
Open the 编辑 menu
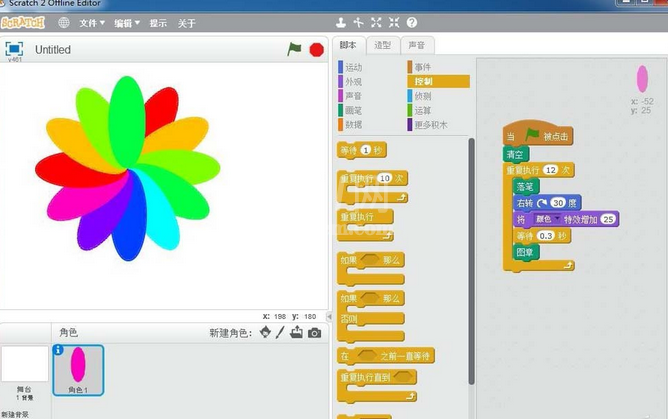(x=127, y=23)
